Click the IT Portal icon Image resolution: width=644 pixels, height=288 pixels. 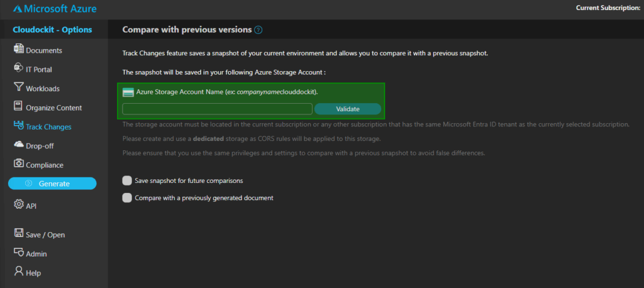point(18,69)
